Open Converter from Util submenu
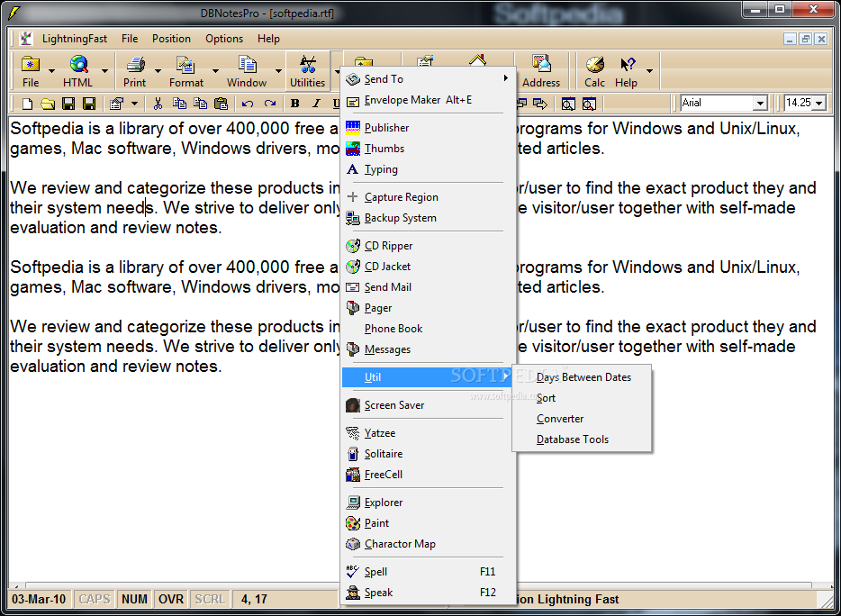 (x=582, y=419)
